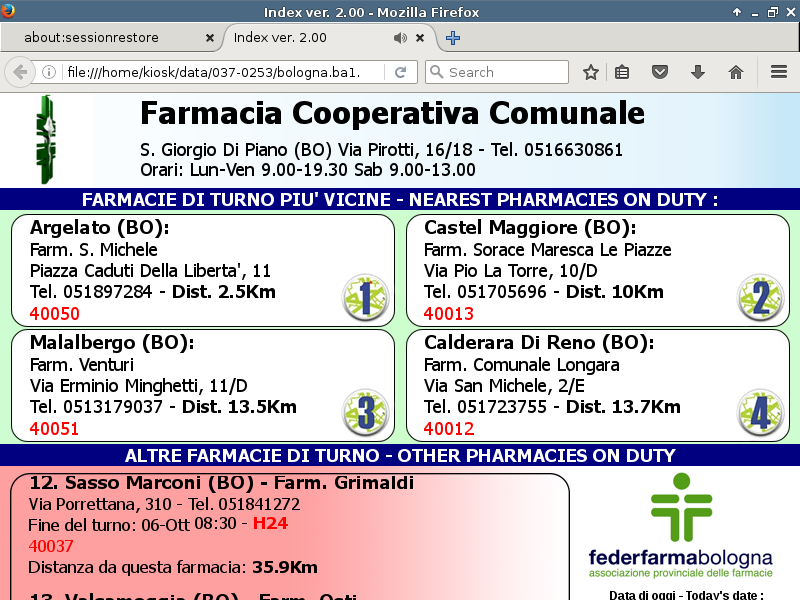Open the Firefox downloads arrow icon
The width and height of the screenshot is (800, 600).
698,72
